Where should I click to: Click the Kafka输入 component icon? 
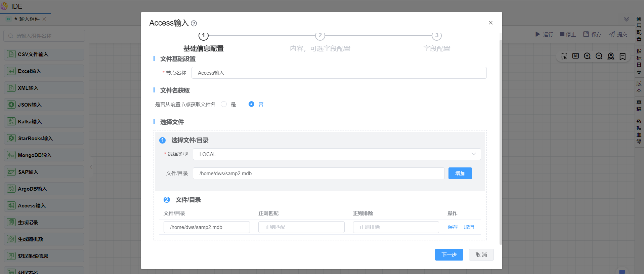click(11, 121)
